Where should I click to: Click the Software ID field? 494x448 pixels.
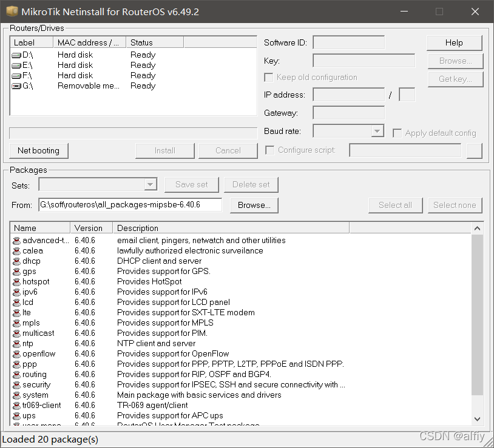[x=348, y=42]
